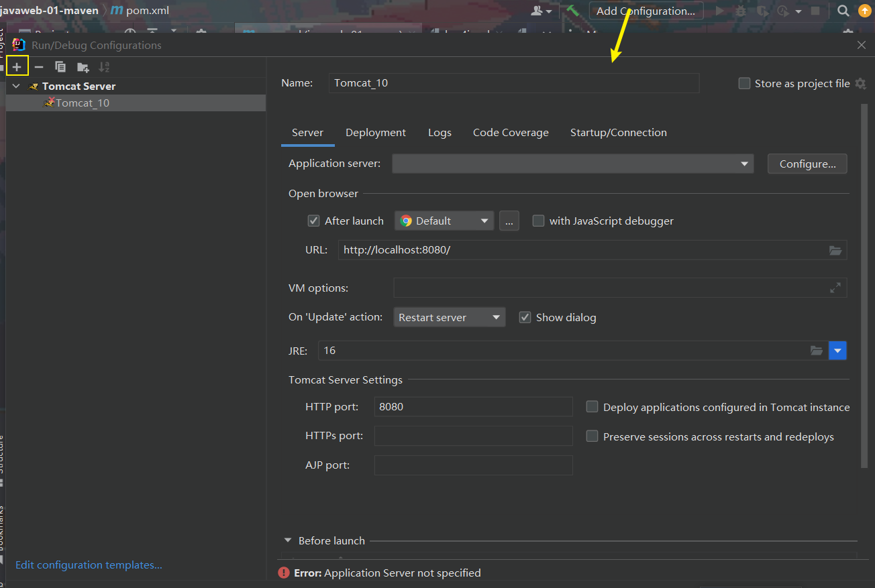The image size is (875, 588).
Task: Close the Run/Debug Configurations dialog
Action: pyautogui.click(x=862, y=45)
